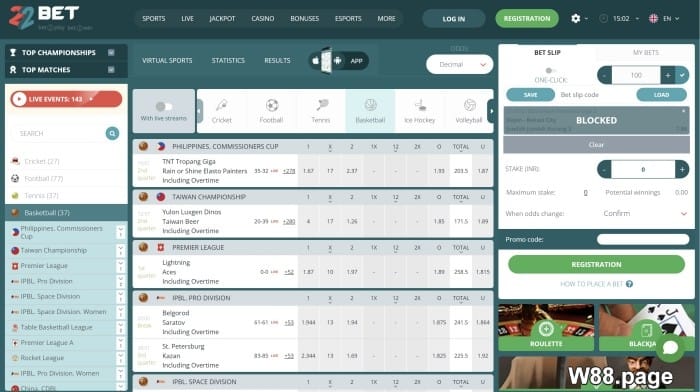Screen dimensions: 700x392
Task: Click Top Matches icon
Action: pyautogui.click(x=13, y=70)
